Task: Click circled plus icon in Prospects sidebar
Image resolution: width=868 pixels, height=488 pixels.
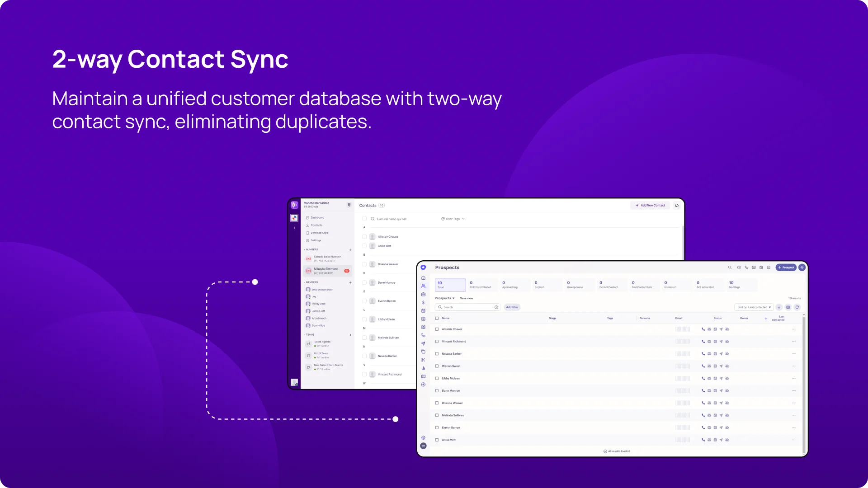Action: 423,385
